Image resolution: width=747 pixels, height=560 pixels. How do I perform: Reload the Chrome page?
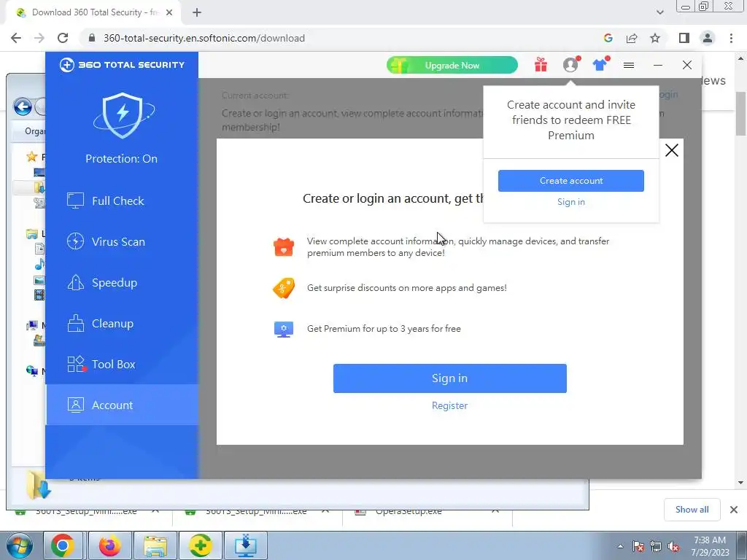[63, 38]
